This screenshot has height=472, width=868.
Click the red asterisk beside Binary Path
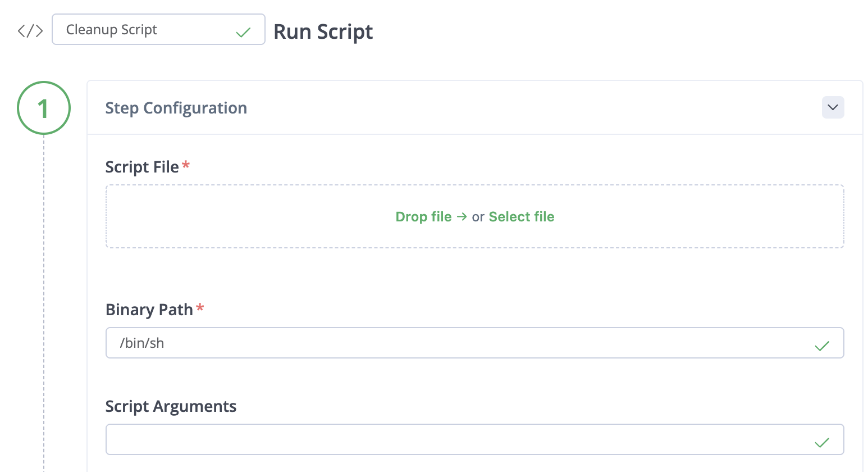[x=200, y=308]
